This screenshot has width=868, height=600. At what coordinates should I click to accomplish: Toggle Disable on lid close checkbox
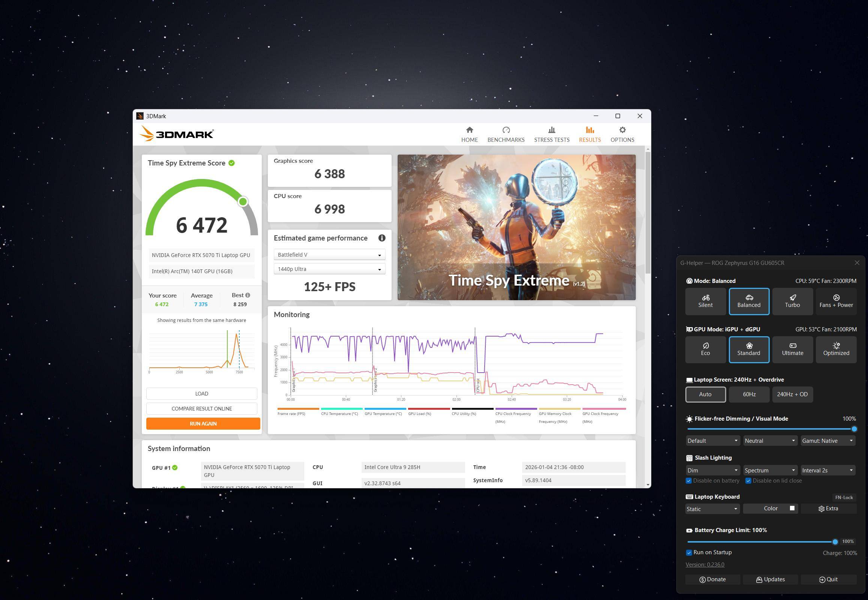tap(748, 480)
